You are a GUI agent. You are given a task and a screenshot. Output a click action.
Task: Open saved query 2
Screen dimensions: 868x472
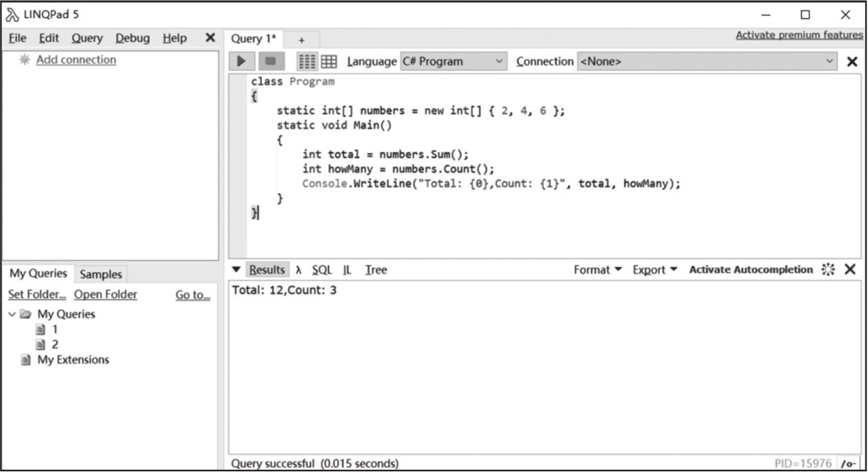[54, 344]
